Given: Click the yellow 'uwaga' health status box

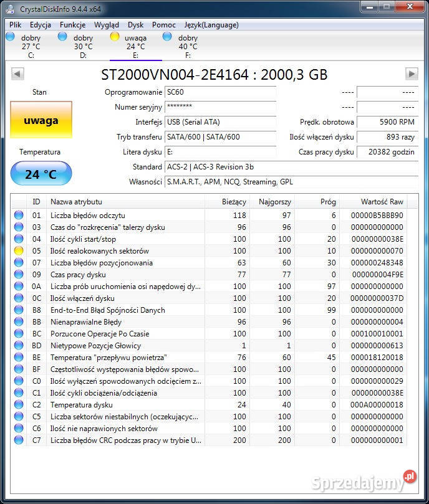Looking at the screenshot, I should (41, 120).
